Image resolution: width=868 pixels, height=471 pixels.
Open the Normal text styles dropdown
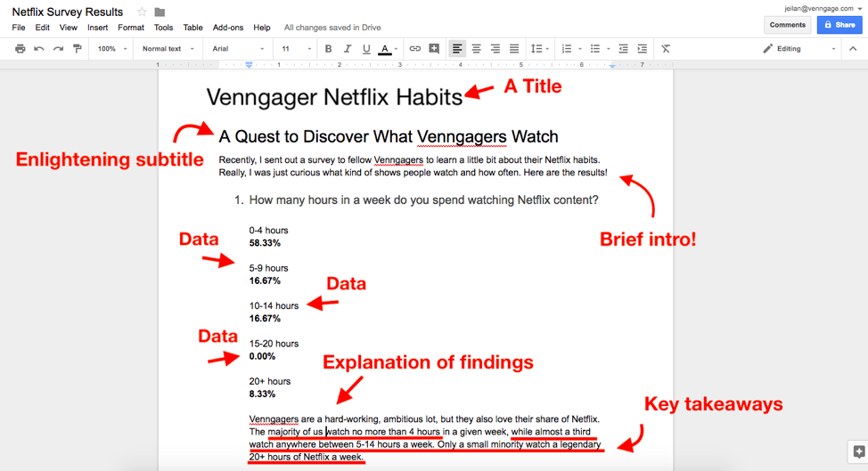point(168,49)
